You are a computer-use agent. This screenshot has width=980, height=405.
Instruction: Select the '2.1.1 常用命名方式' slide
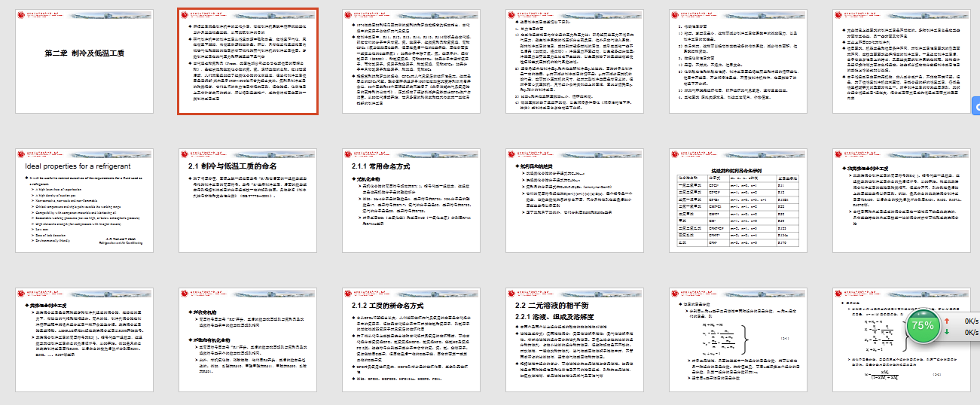[411, 201]
